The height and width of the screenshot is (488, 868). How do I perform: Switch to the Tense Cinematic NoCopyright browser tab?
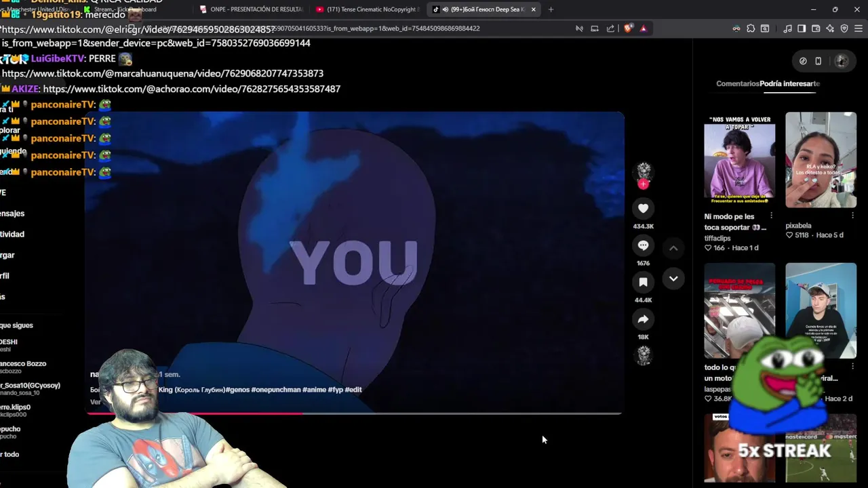(x=368, y=9)
